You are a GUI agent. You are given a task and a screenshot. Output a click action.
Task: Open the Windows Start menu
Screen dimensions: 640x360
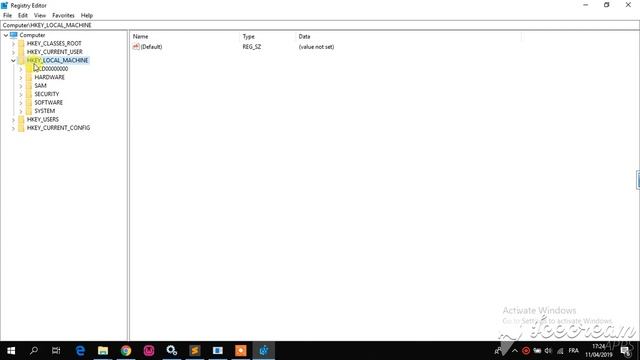(11, 351)
